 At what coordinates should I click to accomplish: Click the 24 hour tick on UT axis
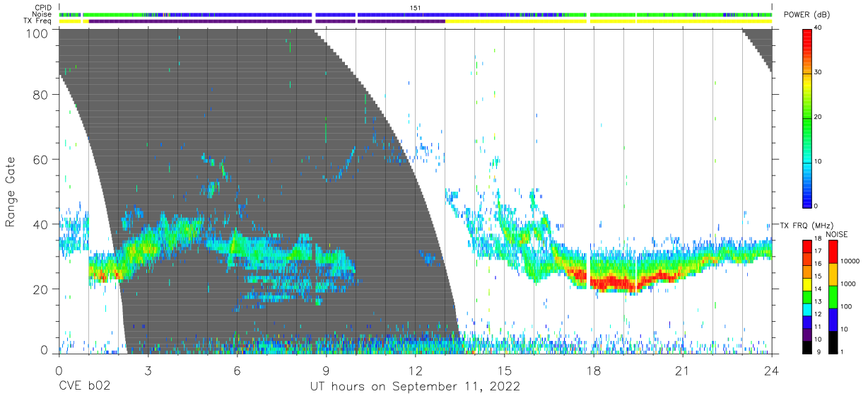click(x=772, y=370)
